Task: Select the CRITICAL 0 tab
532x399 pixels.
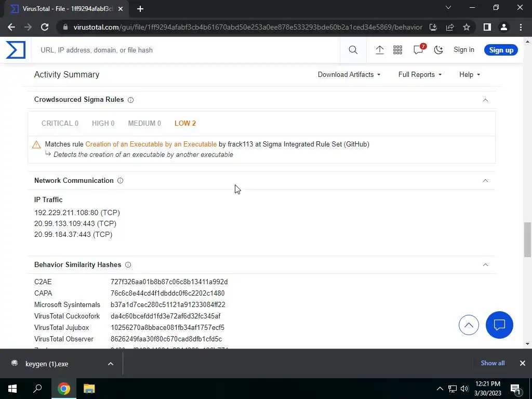Action: pyautogui.click(x=60, y=123)
